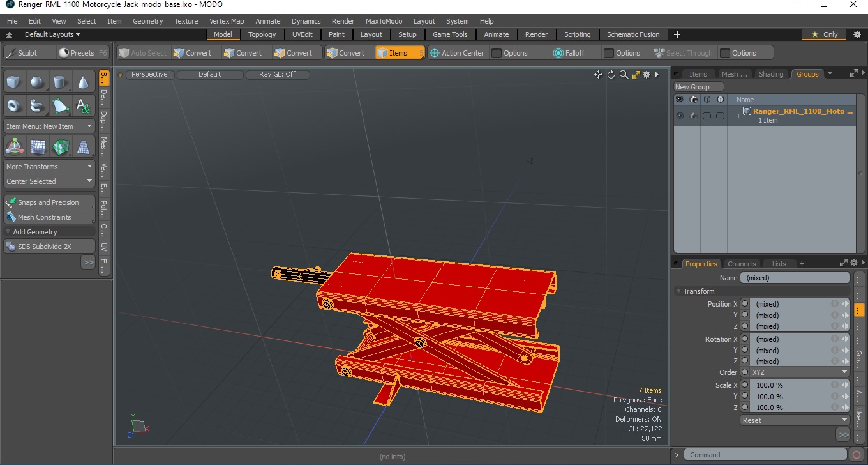868x465 pixels.
Task: Click the viewport rotate icon
Action: pyautogui.click(x=611, y=75)
